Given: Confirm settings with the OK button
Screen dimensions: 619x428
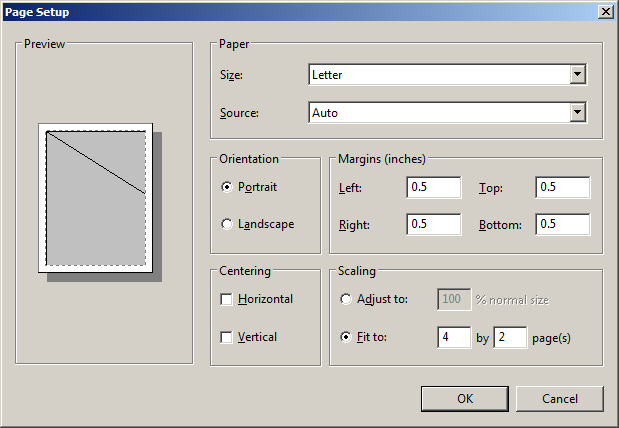Looking at the screenshot, I should [465, 399].
